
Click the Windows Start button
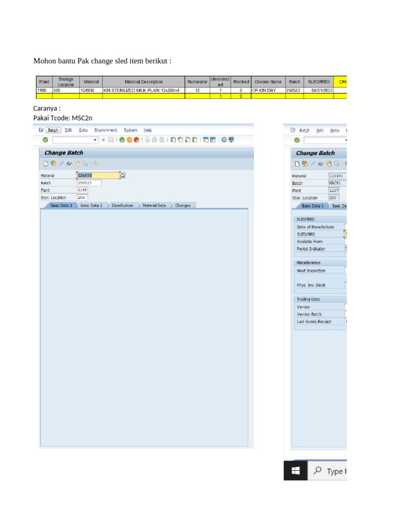click(296, 471)
